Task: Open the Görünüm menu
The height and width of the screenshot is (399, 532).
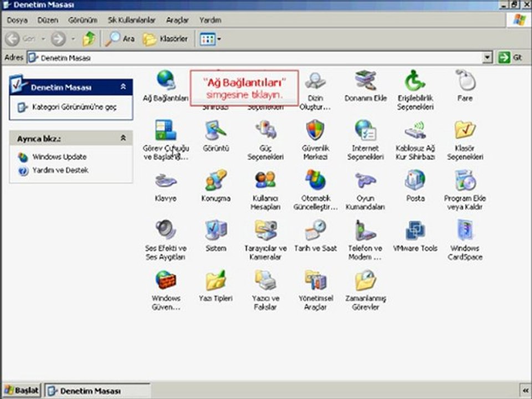Action: [x=83, y=20]
